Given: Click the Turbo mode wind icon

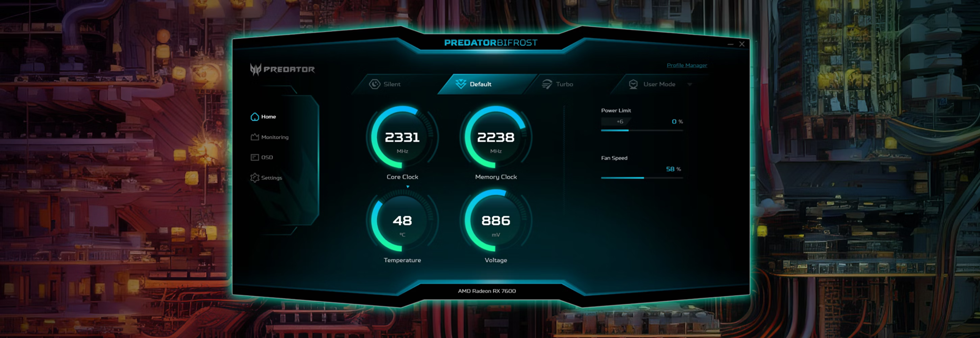Looking at the screenshot, I should click(x=547, y=84).
